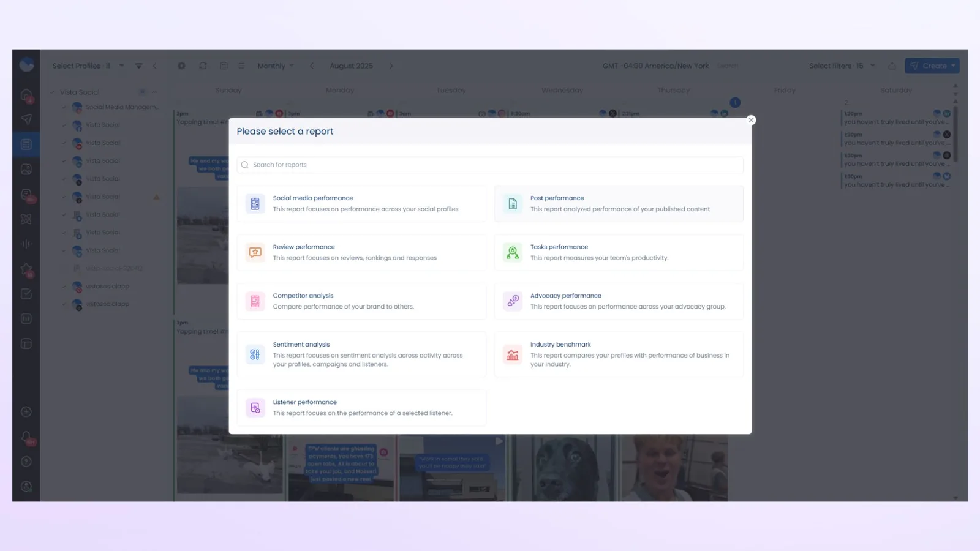
Task: Click the Social media performance report icon
Action: coord(255,203)
